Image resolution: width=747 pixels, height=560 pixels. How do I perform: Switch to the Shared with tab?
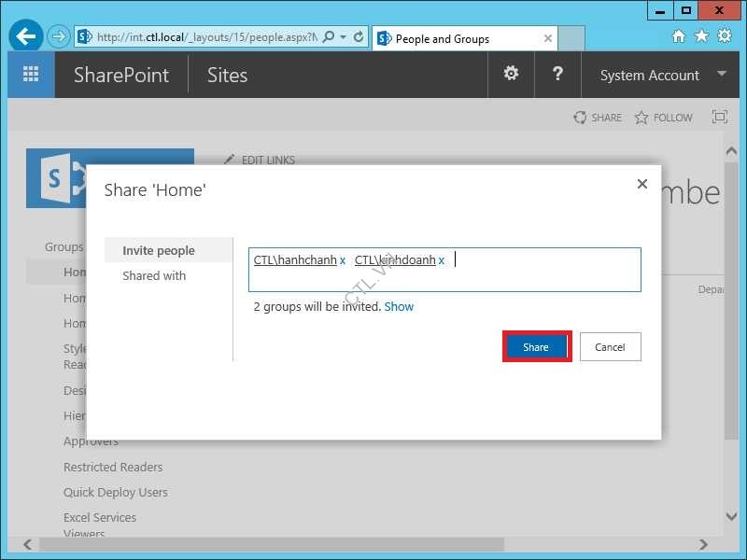pos(154,275)
